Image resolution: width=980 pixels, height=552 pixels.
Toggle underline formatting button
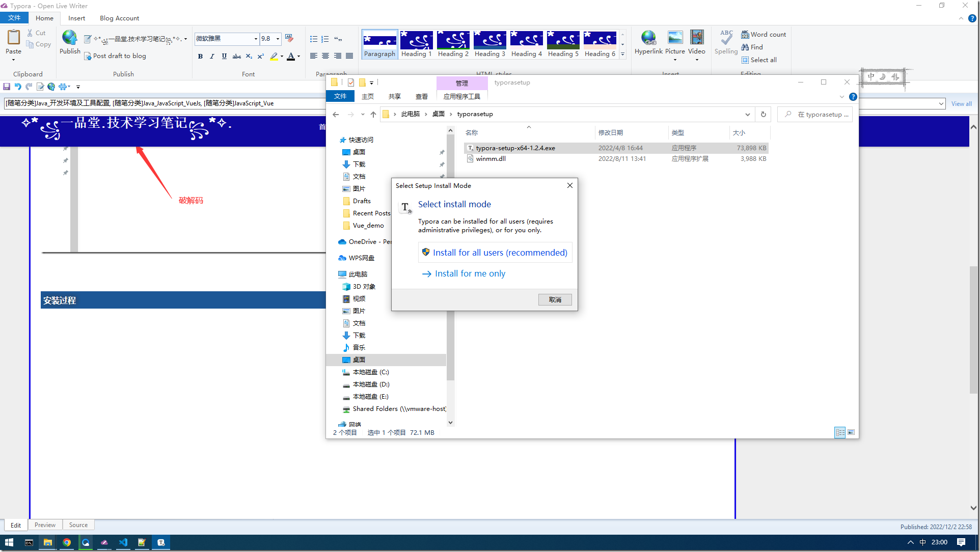pos(224,56)
